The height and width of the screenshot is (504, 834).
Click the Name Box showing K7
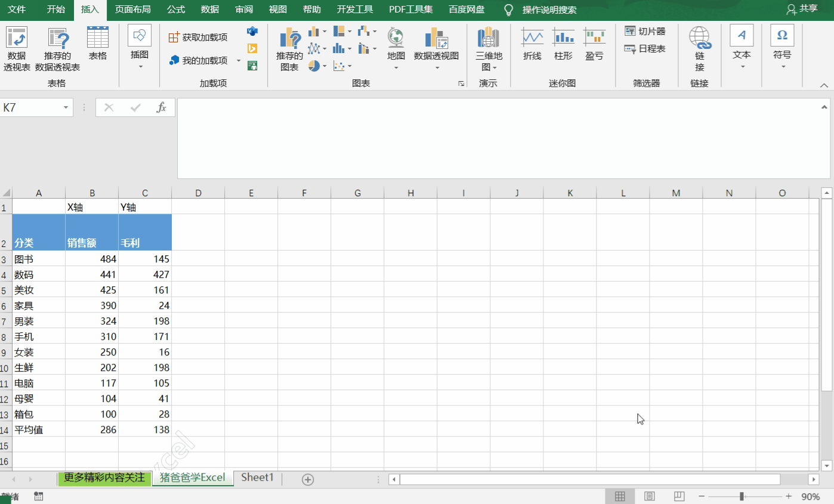click(31, 108)
